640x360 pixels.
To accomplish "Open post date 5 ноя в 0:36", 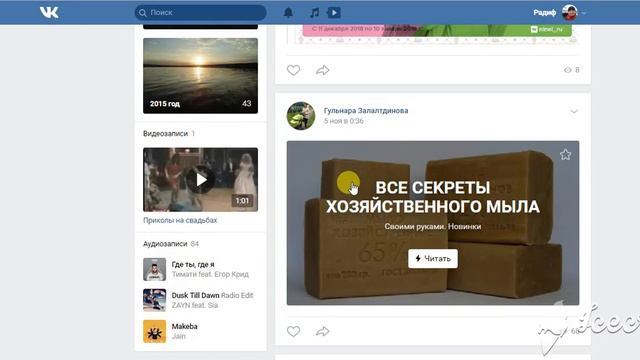I will click(x=344, y=121).
